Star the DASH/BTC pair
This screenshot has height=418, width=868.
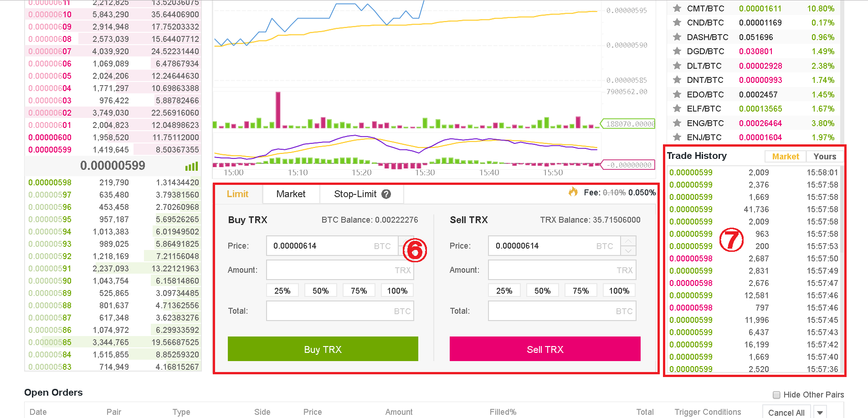[677, 37]
